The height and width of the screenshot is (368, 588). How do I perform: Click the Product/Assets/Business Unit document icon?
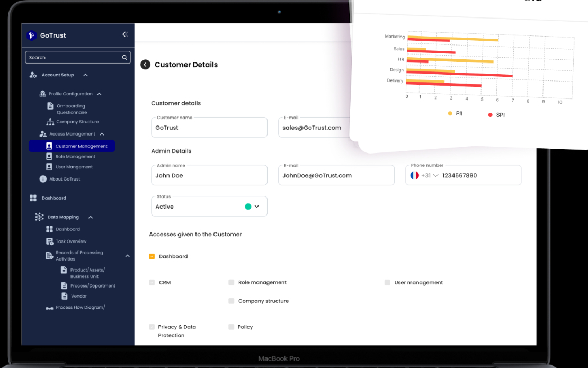click(64, 270)
